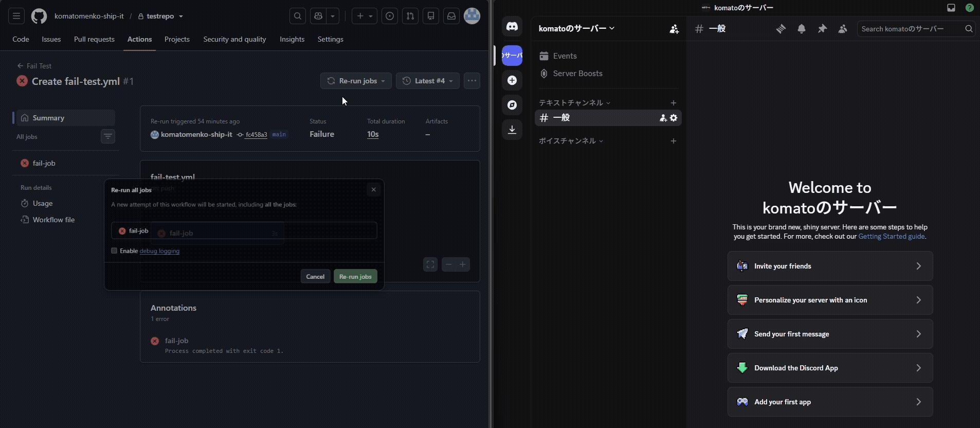
Task: Confirm with green Re-run jobs button
Action: point(355,276)
